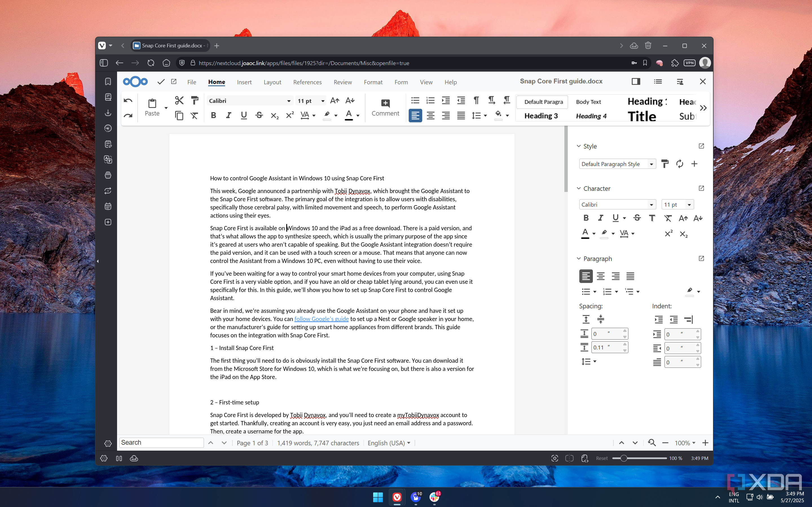Toggle Center alignment in sidebar Paragraph panel
812x507 pixels.
pyautogui.click(x=601, y=276)
